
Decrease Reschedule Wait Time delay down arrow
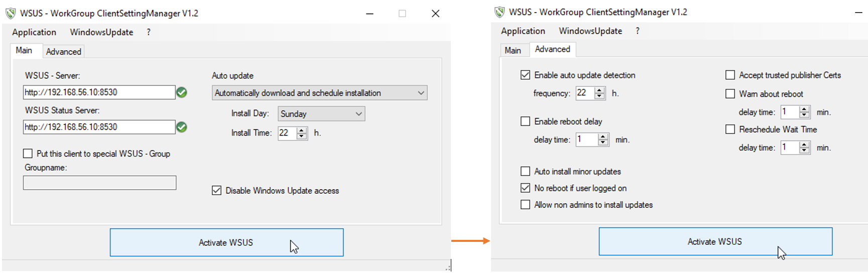pyautogui.click(x=805, y=151)
